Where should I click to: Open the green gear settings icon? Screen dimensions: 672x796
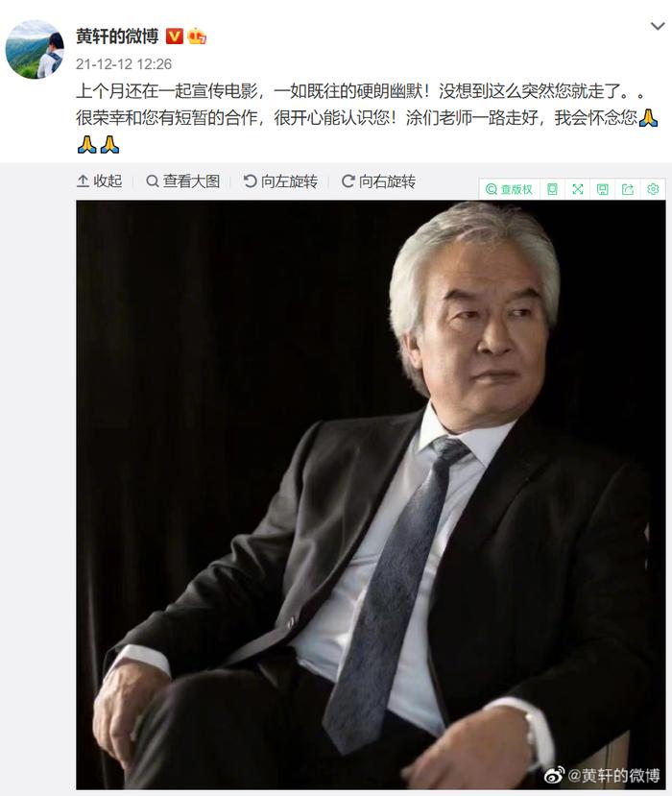pos(653,189)
